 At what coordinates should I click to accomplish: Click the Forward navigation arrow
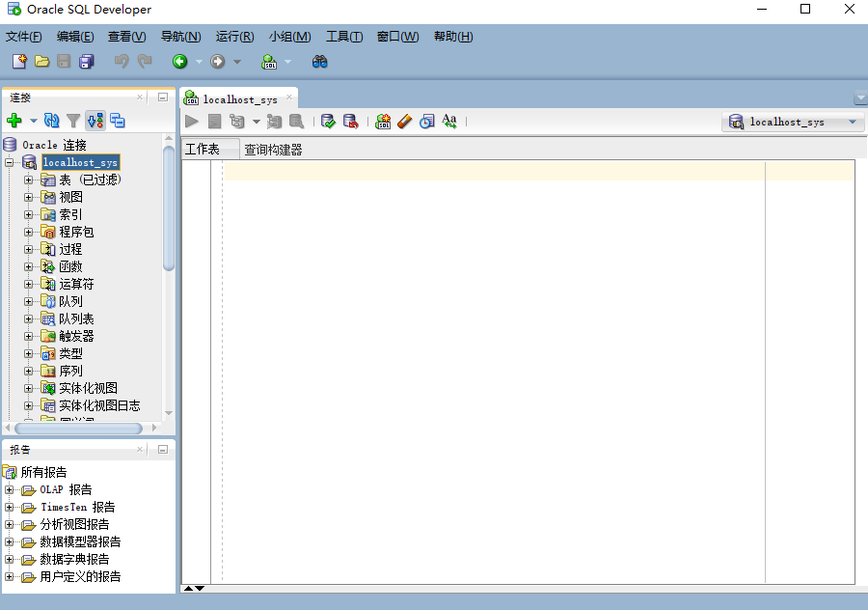pos(218,62)
